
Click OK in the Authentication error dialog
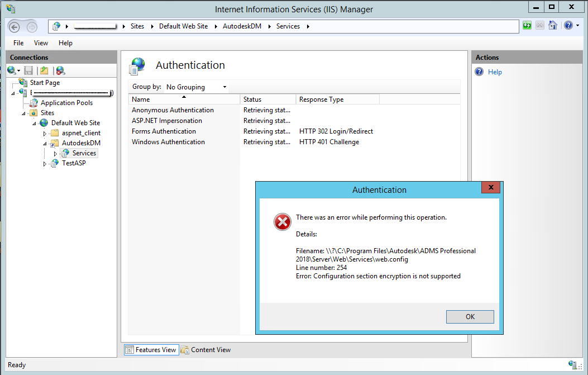(x=470, y=316)
